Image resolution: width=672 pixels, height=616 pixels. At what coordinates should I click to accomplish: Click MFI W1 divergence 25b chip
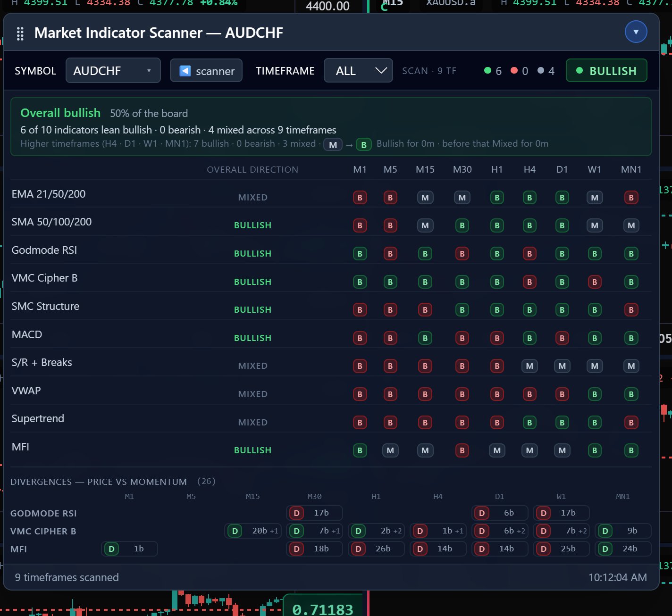click(561, 549)
